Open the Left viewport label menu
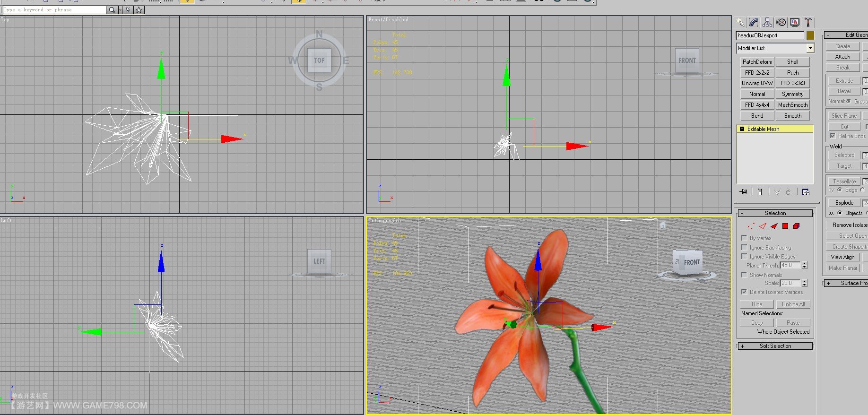Viewport: 868px width, 415px height. click(6, 221)
